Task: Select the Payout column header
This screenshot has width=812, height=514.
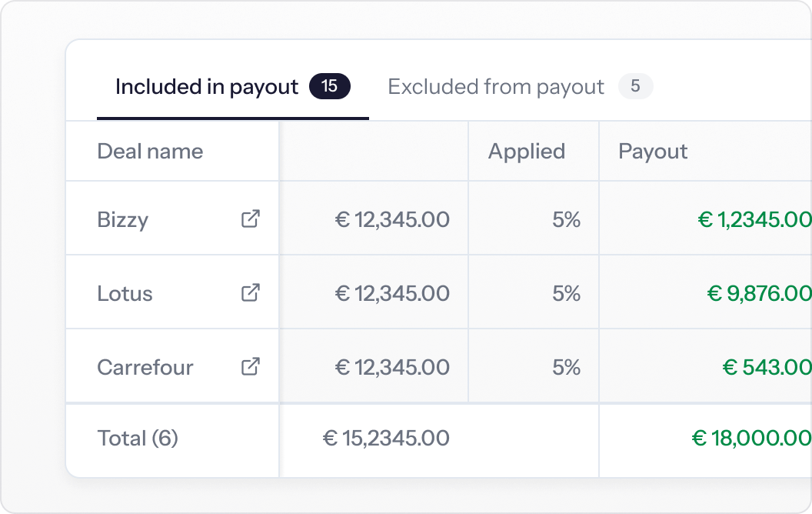Action: (x=653, y=152)
